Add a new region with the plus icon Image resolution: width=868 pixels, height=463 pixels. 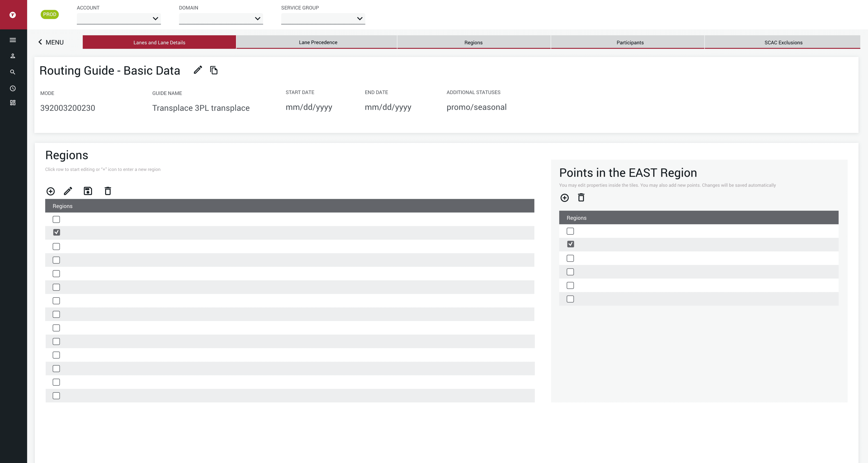click(x=51, y=191)
